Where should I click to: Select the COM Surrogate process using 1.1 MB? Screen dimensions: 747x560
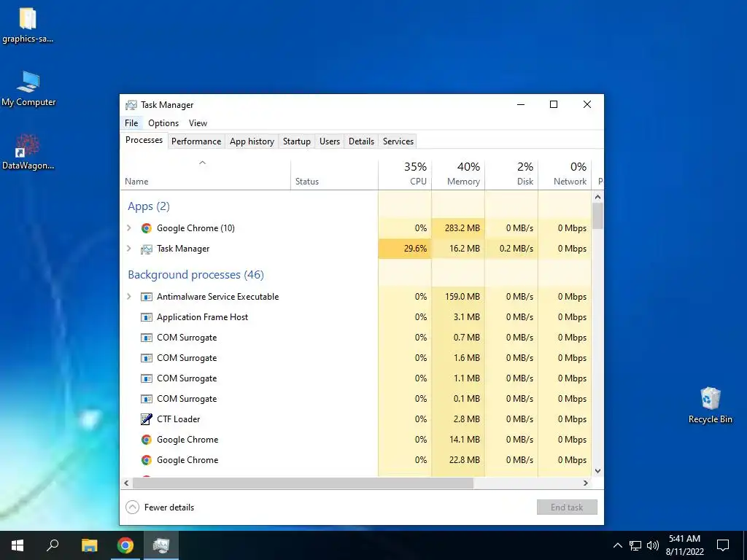coord(355,378)
